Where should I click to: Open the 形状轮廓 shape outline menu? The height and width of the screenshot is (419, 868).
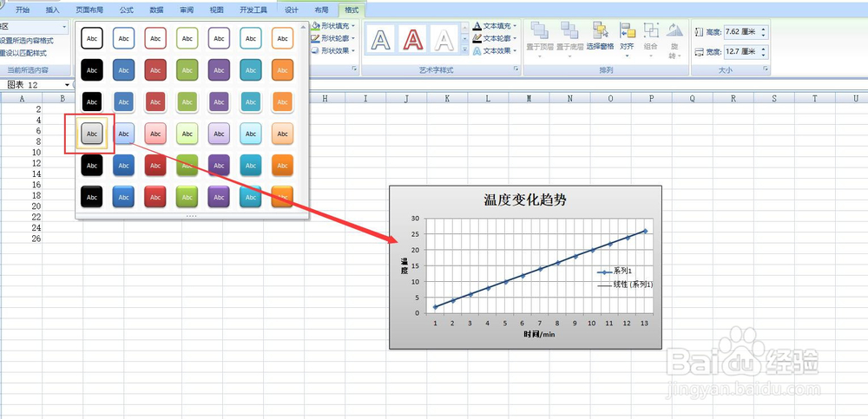pyautogui.click(x=333, y=38)
